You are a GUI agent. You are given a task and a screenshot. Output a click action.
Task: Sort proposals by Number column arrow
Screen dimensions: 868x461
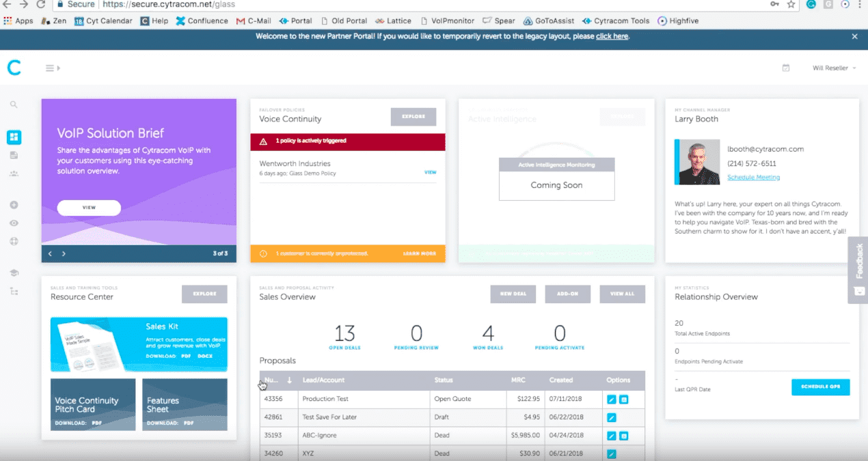[290, 380]
